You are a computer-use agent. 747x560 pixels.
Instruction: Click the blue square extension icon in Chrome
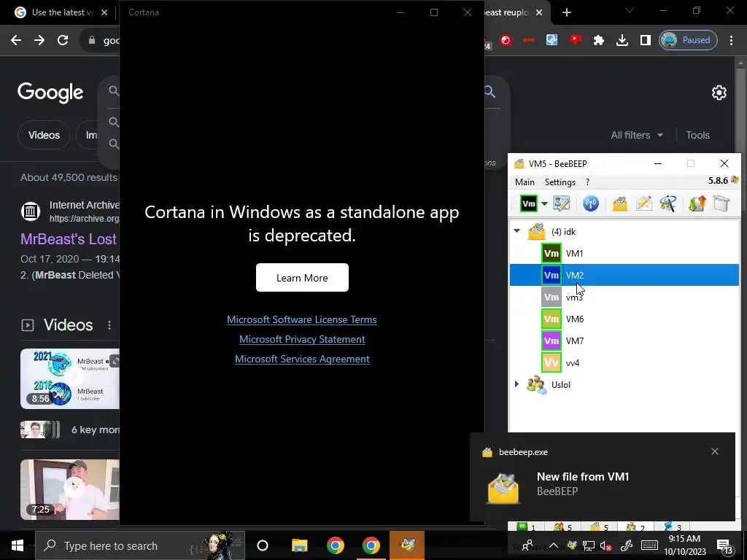tap(552, 40)
